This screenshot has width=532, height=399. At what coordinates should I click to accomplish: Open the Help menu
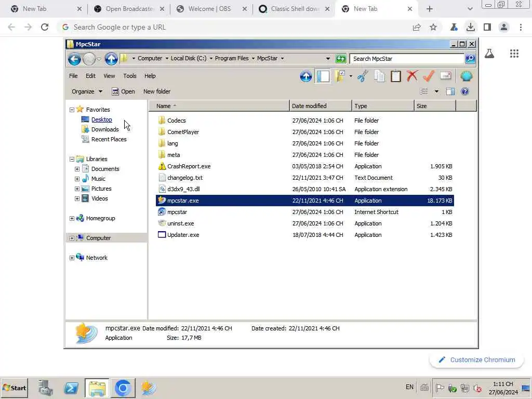[150, 76]
